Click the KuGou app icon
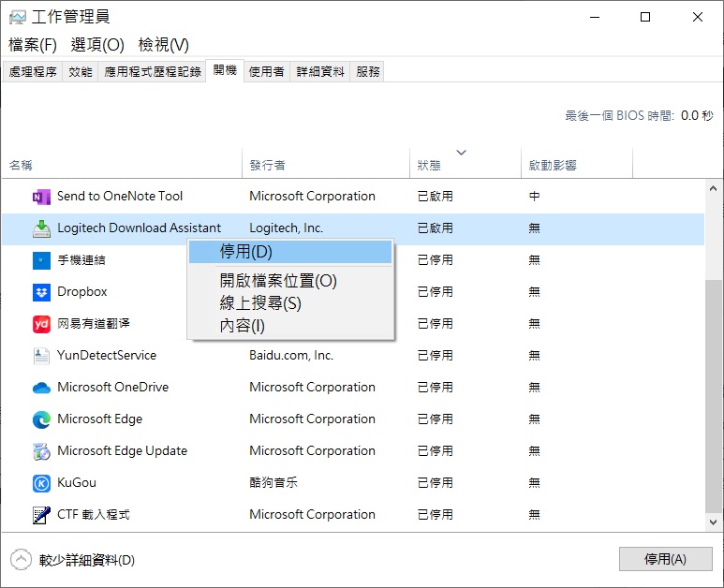The width and height of the screenshot is (724, 588). [41, 483]
